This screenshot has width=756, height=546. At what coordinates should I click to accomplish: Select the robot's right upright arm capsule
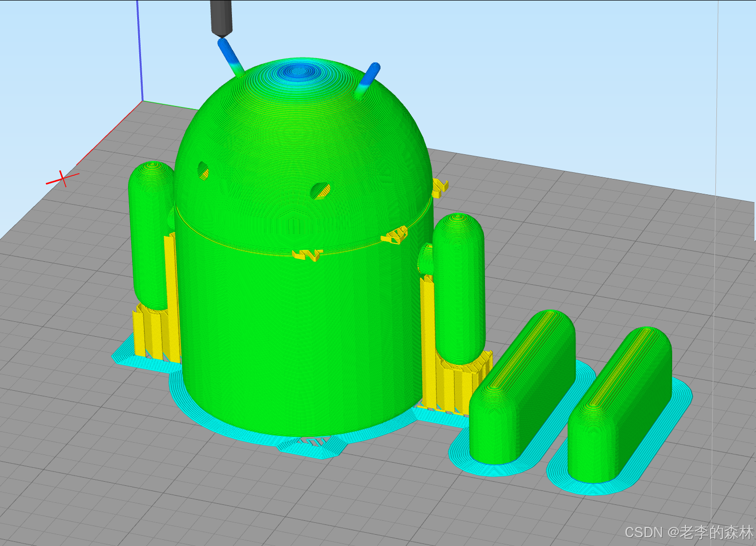point(459,288)
